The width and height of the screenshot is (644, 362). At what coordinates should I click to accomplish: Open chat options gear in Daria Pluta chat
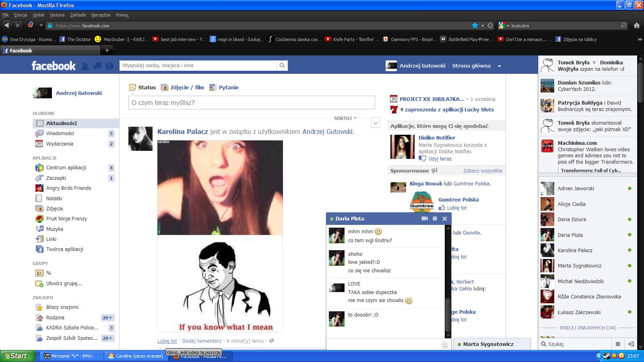[x=435, y=218]
